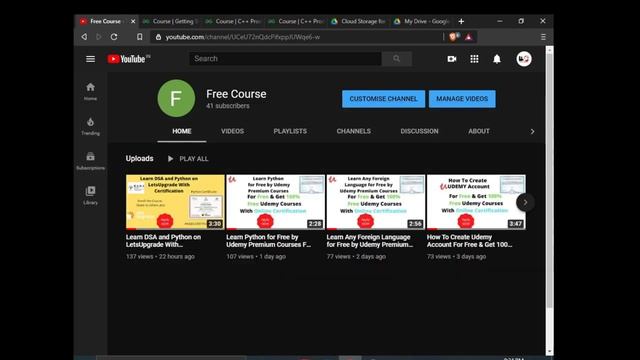Go to Home in left sidebar
This screenshot has width=640, height=360.
point(91,91)
